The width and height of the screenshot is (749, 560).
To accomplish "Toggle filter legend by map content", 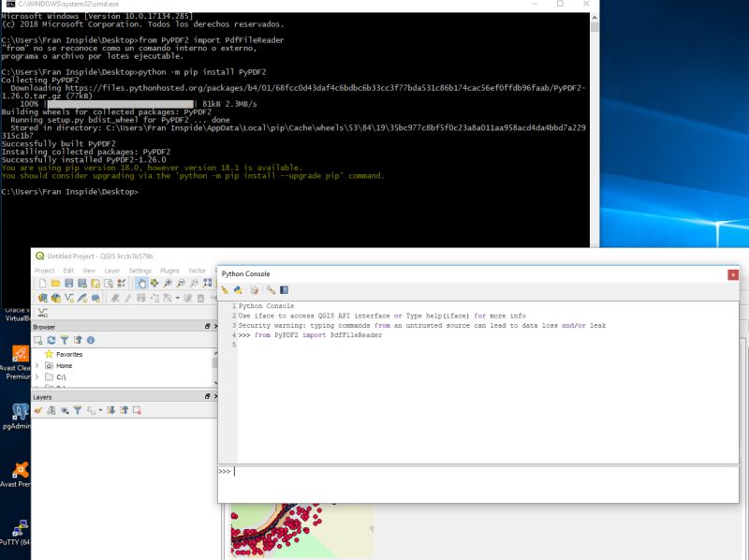I will click(78, 408).
